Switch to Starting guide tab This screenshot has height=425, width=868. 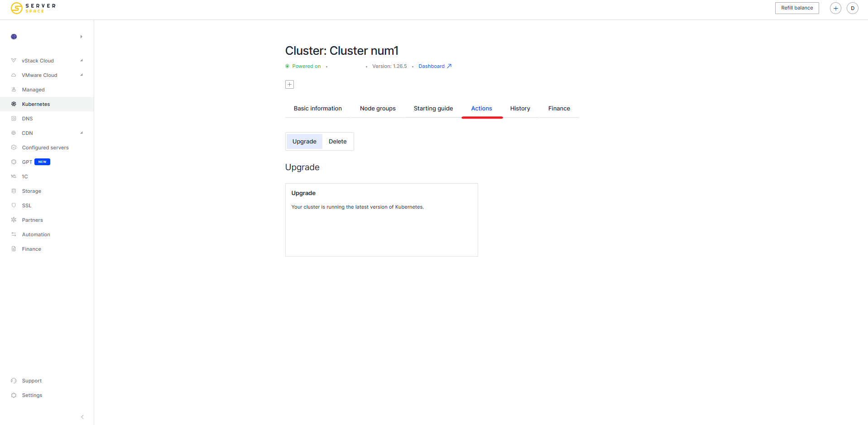point(433,109)
